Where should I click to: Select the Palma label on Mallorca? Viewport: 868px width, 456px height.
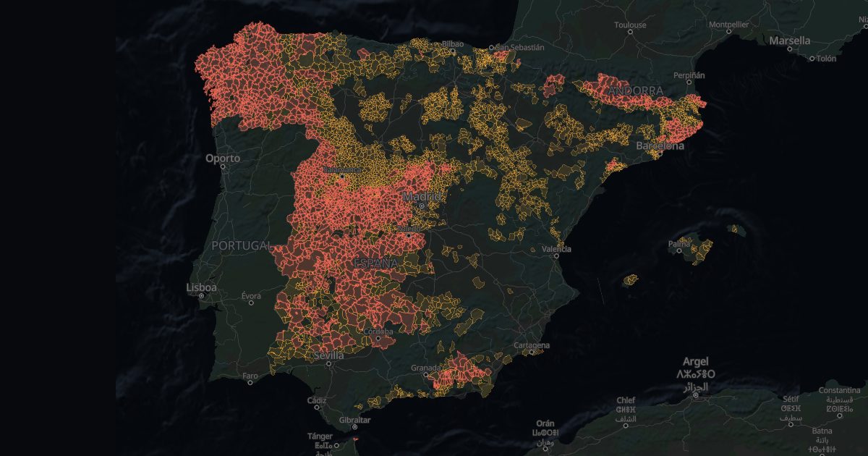tap(680, 244)
